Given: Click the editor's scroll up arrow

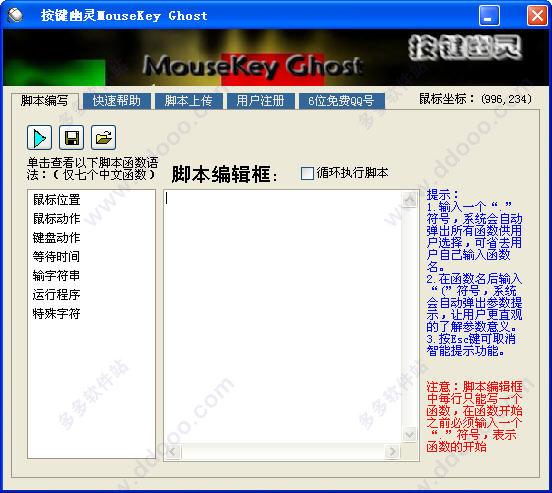Looking at the screenshot, I should coord(409,199).
